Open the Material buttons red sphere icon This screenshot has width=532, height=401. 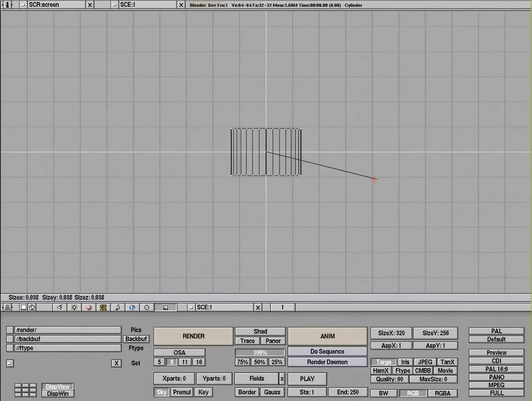click(89, 307)
